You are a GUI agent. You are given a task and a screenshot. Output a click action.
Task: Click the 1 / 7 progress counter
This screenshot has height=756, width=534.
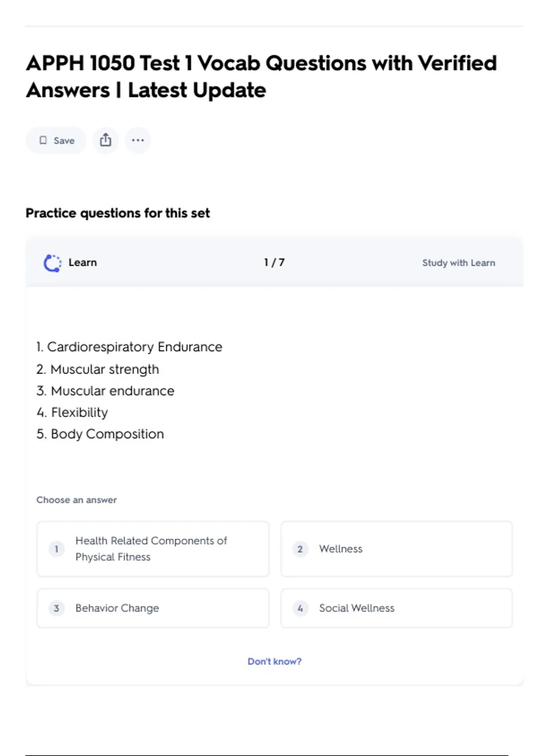[x=274, y=262]
